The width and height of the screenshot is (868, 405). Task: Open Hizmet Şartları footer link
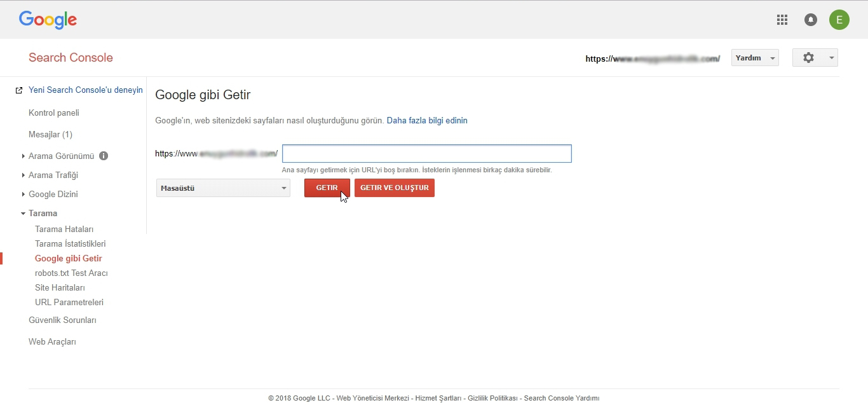click(x=438, y=398)
